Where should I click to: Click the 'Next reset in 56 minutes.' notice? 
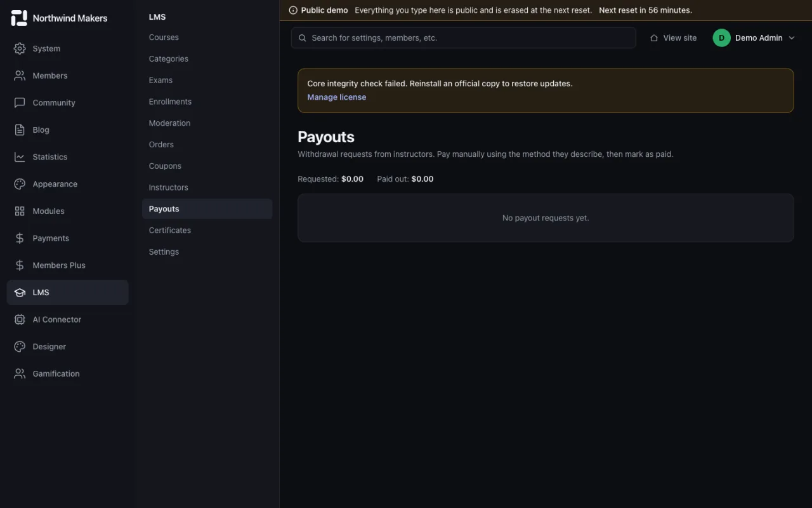(x=645, y=10)
